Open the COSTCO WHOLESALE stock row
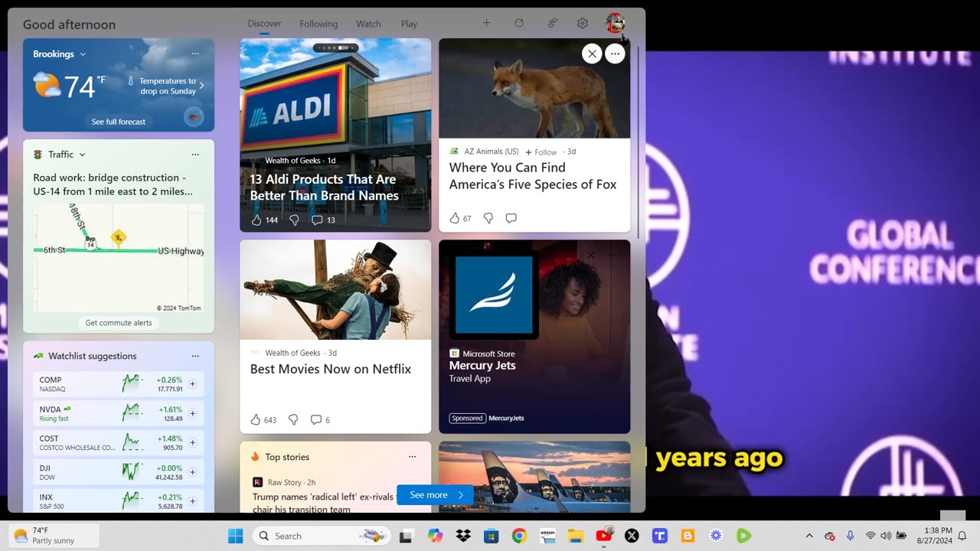 tap(119, 442)
